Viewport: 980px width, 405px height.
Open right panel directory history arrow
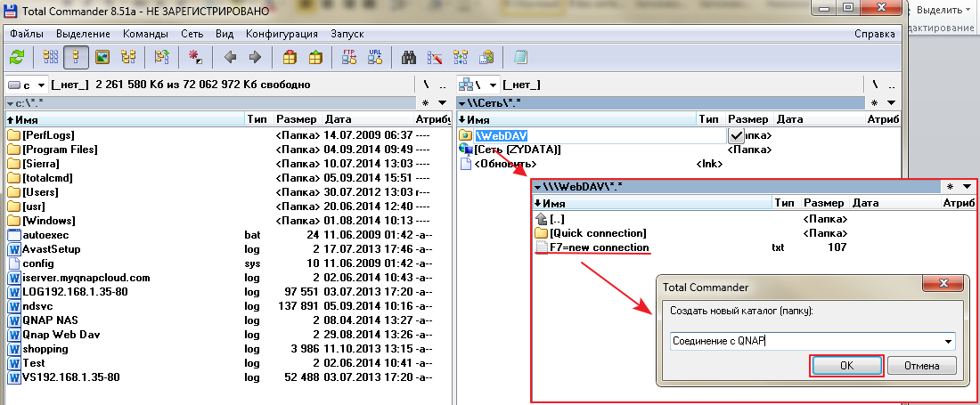click(891, 103)
